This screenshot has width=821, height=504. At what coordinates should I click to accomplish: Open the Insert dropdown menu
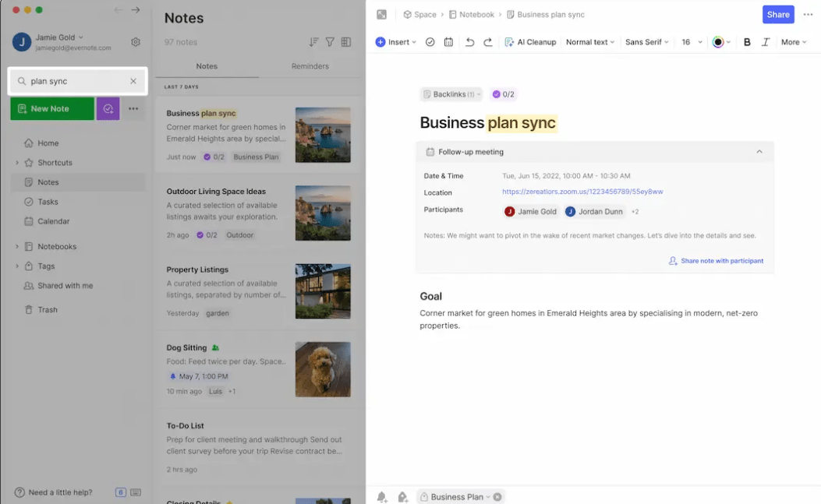coord(396,42)
